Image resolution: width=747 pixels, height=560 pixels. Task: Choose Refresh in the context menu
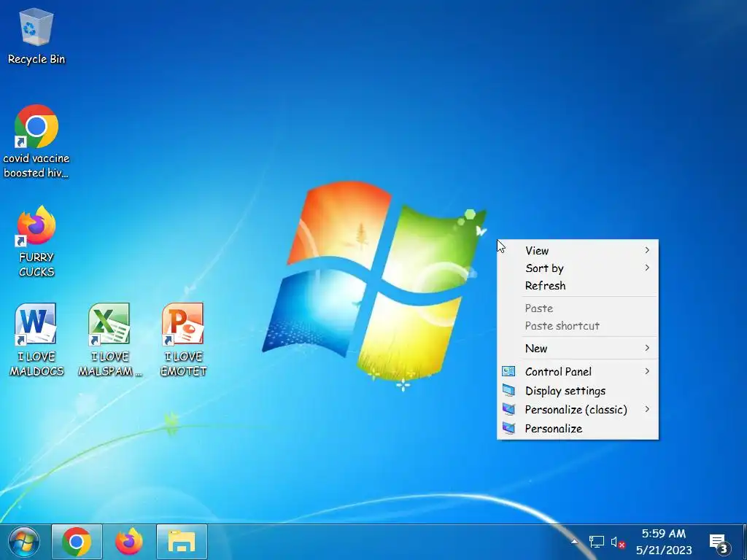pyautogui.click(x=578, y=286)
